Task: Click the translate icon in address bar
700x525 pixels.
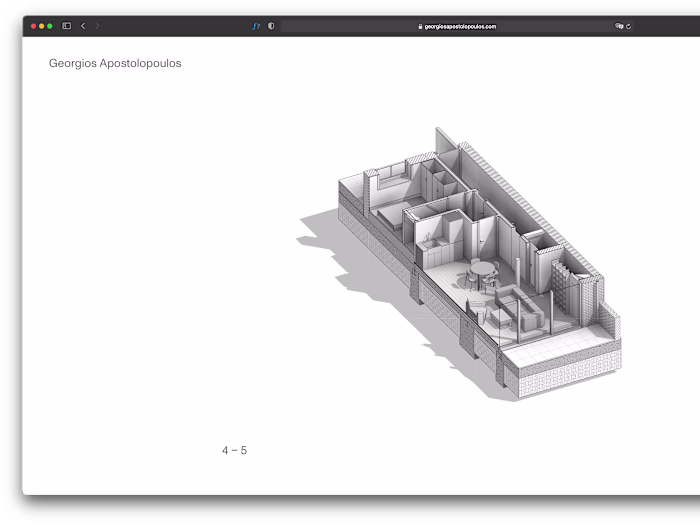Action: tap(619, 26)
